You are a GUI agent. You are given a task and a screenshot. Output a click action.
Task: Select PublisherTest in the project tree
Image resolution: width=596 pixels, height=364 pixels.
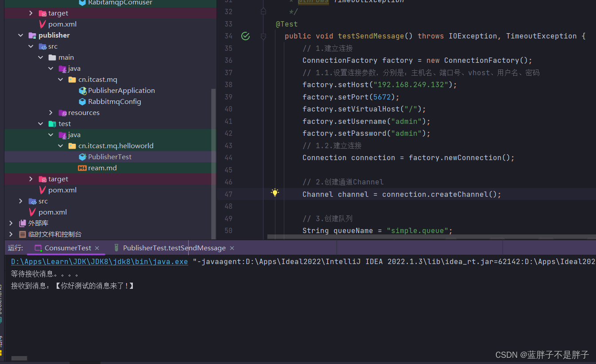pos(110,157)
